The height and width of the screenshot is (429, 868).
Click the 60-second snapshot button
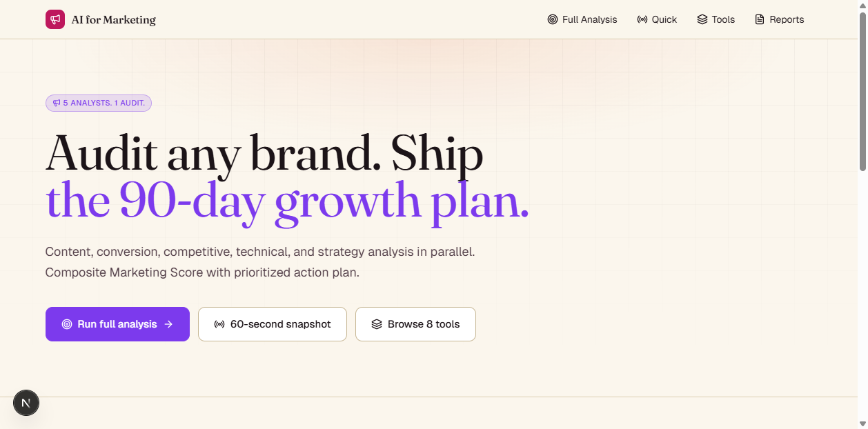(273, 324)
